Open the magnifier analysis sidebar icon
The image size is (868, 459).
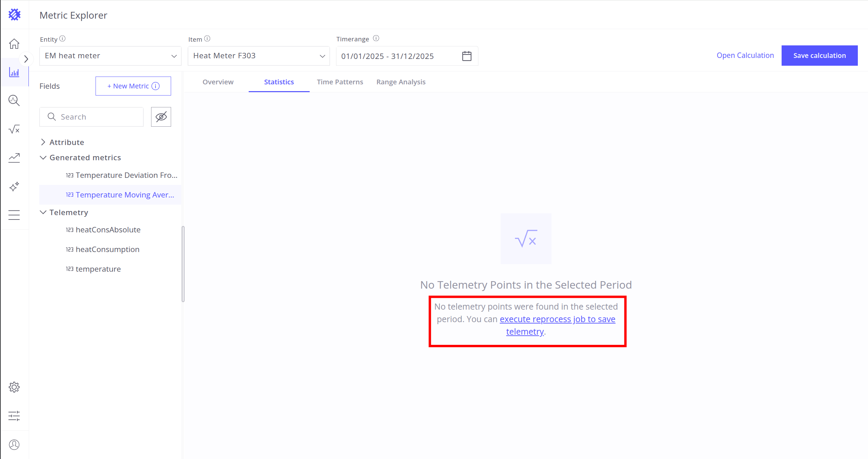pos(14,101)
